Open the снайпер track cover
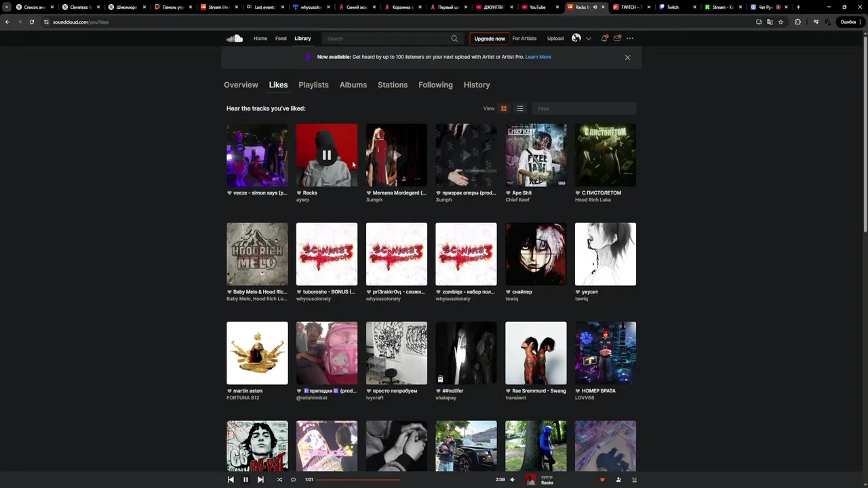The width and height of the screenshot is (868, 488). click(x=536, y=254)
